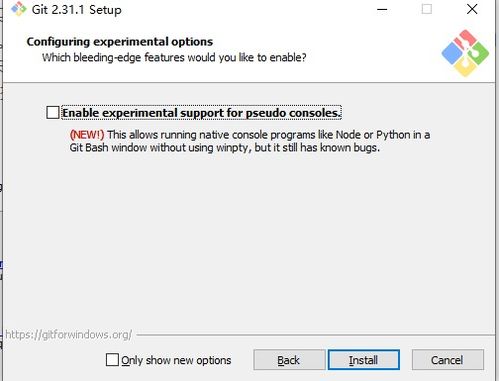The image size is (499, 381).
Task: Go Back to the previous setup page
Action: [x=289, y=360]
